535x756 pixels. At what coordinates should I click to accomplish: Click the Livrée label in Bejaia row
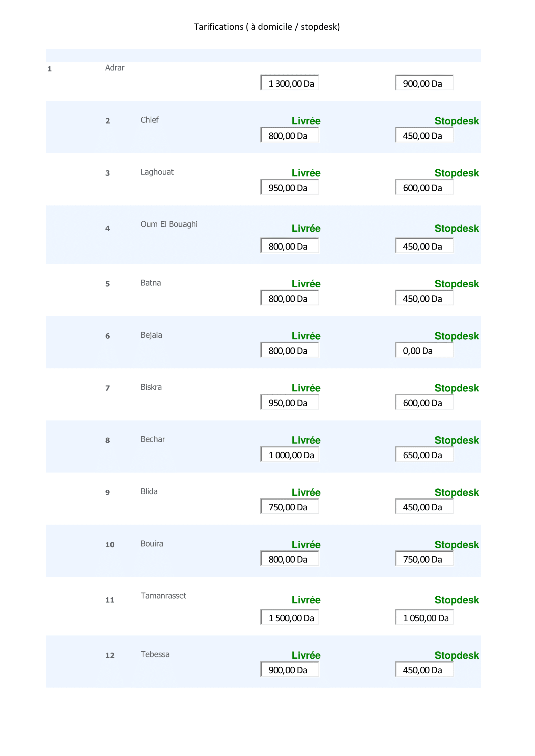306,336
